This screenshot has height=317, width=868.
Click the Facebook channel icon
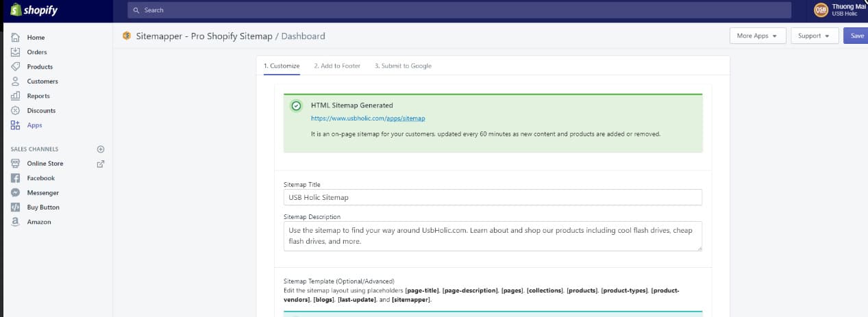(16, 178)
